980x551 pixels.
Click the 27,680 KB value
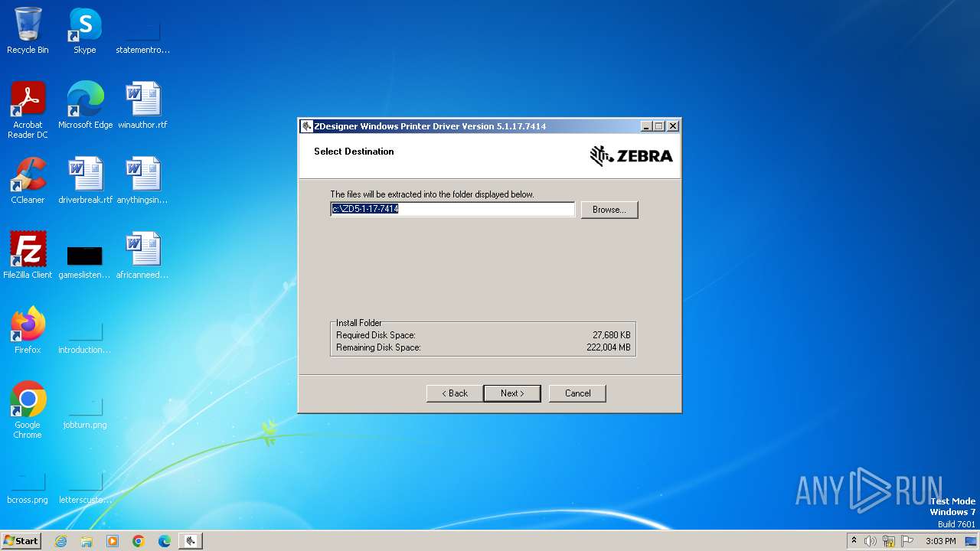coord(612,335)
